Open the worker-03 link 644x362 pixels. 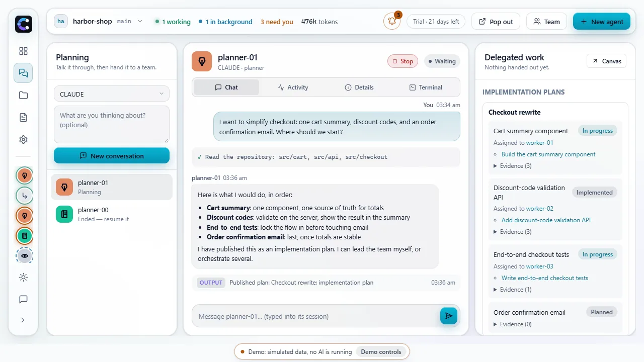point(539,266)
